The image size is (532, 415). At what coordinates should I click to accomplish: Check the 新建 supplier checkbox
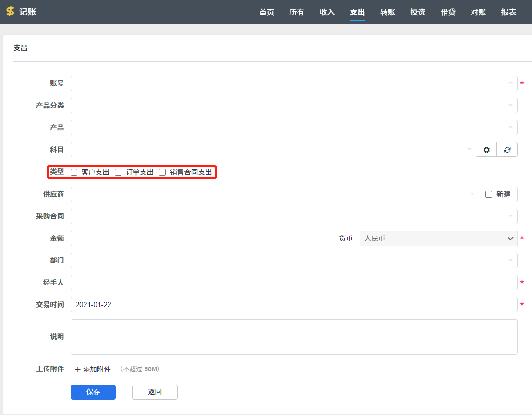[x=489, y=194]
